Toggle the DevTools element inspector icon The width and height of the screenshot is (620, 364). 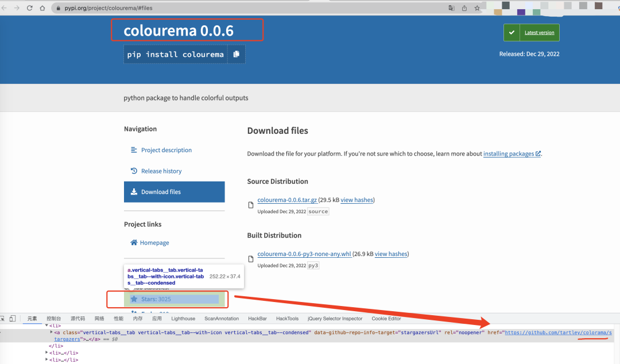coord(2,319)
